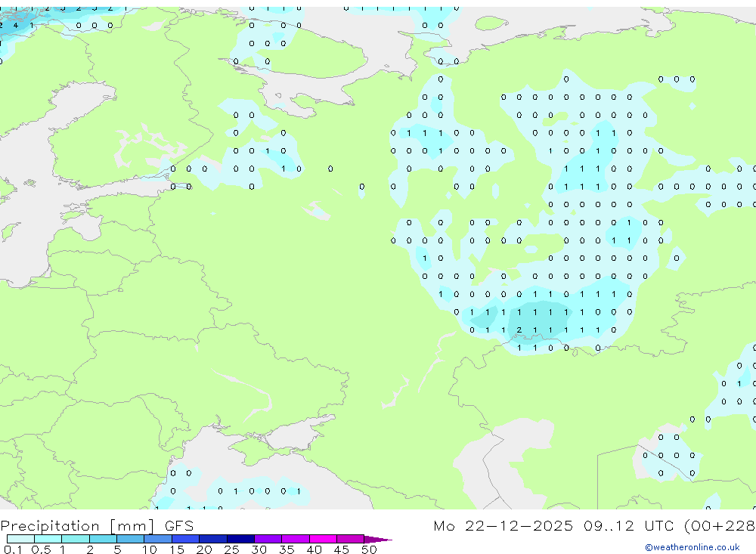Click the 'Precipitation [mm]' title text
Image resolution: width=756 pixels, height=554 pixels.
[x=77, y=525]
